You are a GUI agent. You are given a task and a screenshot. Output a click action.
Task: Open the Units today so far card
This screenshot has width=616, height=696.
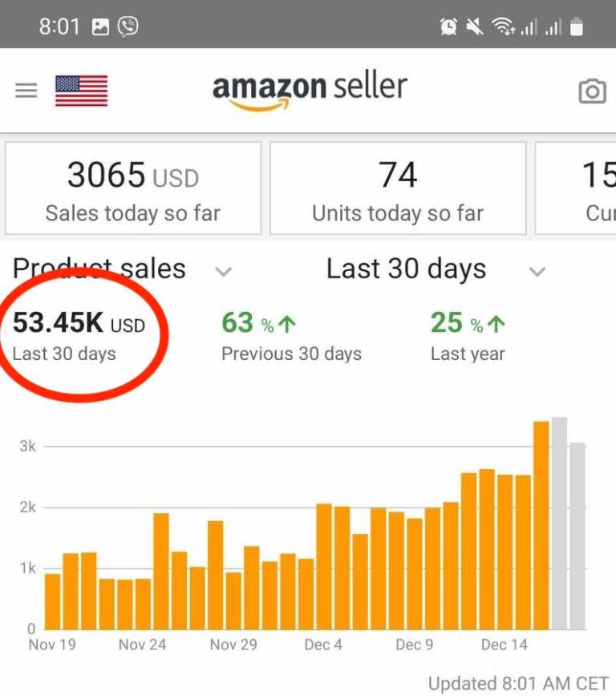point(398,188)
